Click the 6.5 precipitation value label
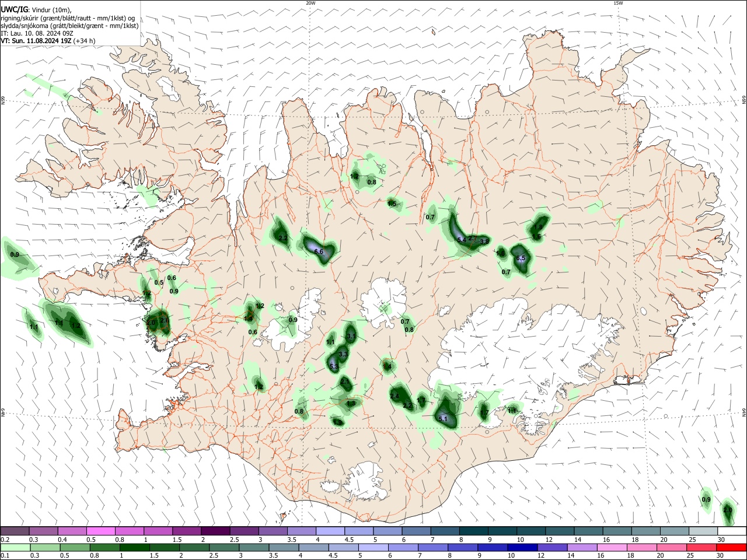The height and width of the screenshot is (560, 747). 521,258
